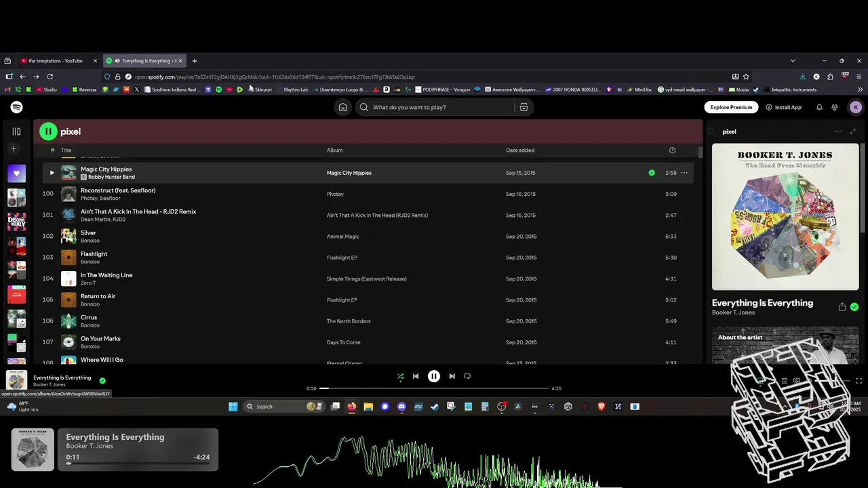Viewport: 868px width, 488px height.
Task: Open the Spotify logo home link
Action: click(17, 107)
